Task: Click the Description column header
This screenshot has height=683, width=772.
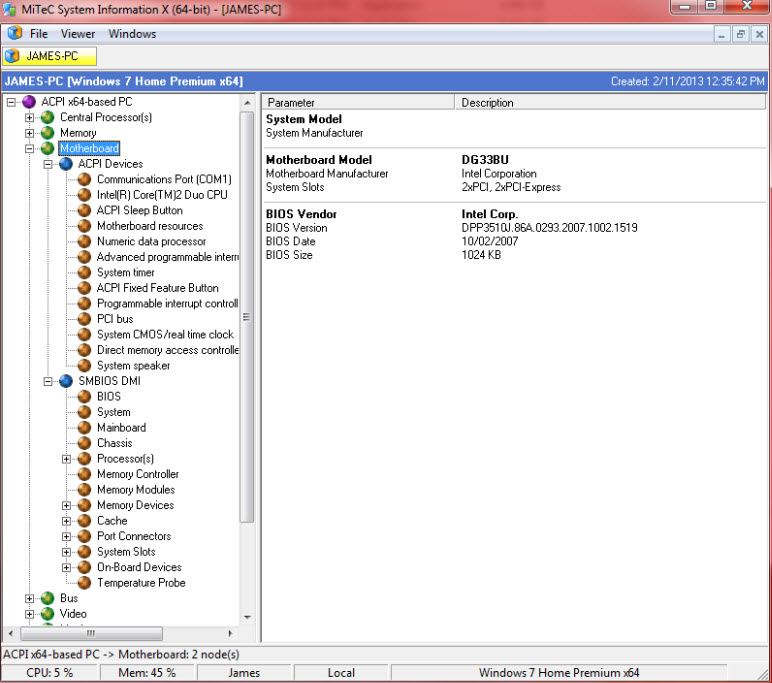Action: click(611, 102)
